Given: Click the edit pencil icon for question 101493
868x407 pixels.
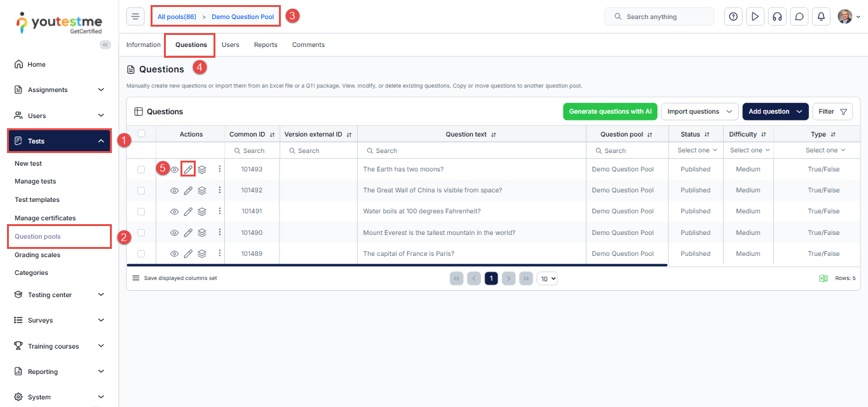Looking at the screenshot, I should (188, 170).
